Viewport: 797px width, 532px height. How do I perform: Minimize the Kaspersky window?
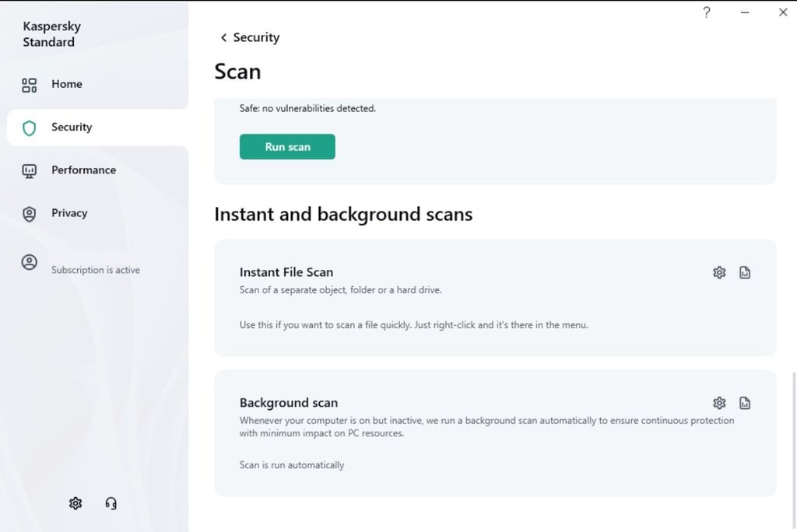coord(745,12)
